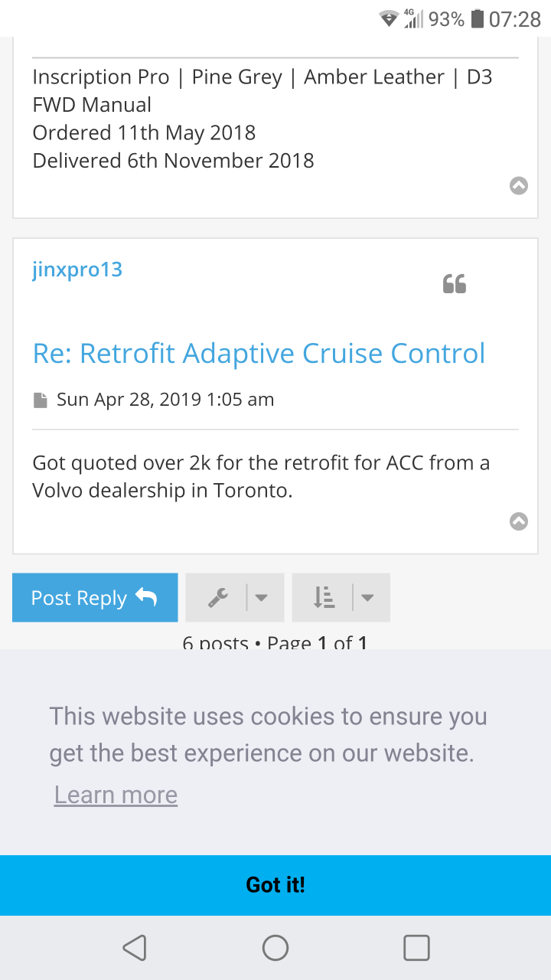Viewport: 551px width, 980px height.
Task: Tap the 07:28 clock in status bar
Action: point(515,19)
